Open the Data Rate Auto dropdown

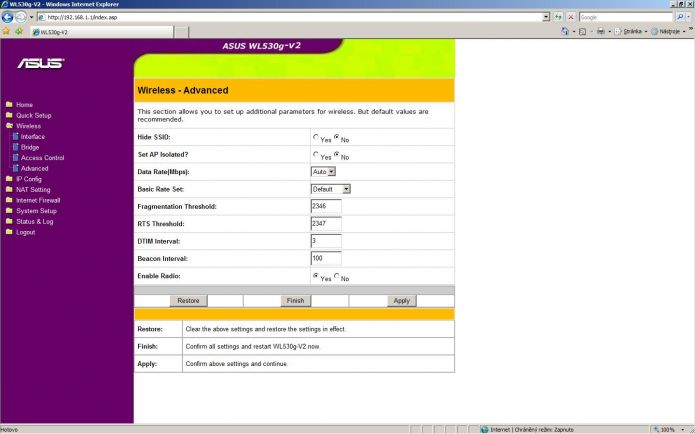(323, 172)
